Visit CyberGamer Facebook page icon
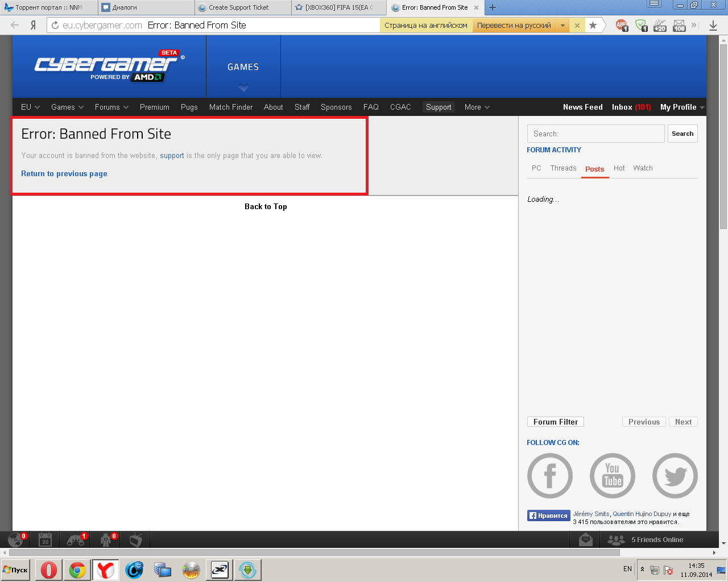The width and height of the screenshot is (728, 582). point(550,476)
